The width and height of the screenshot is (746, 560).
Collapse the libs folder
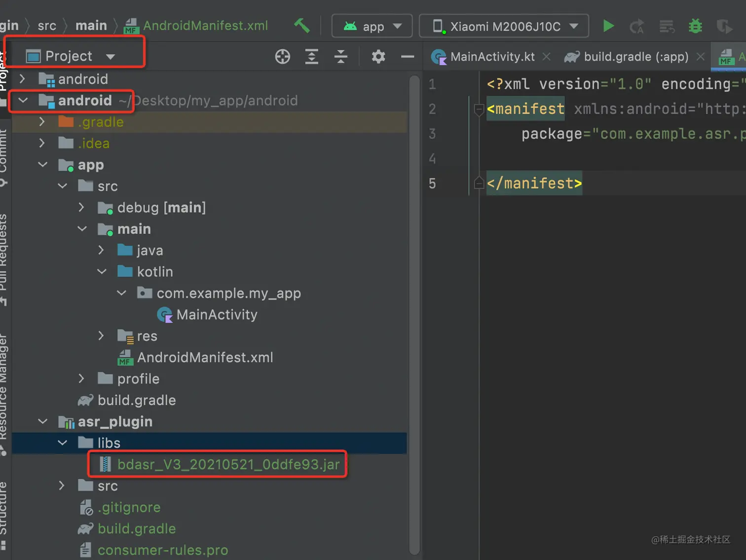tap(63, 443)
